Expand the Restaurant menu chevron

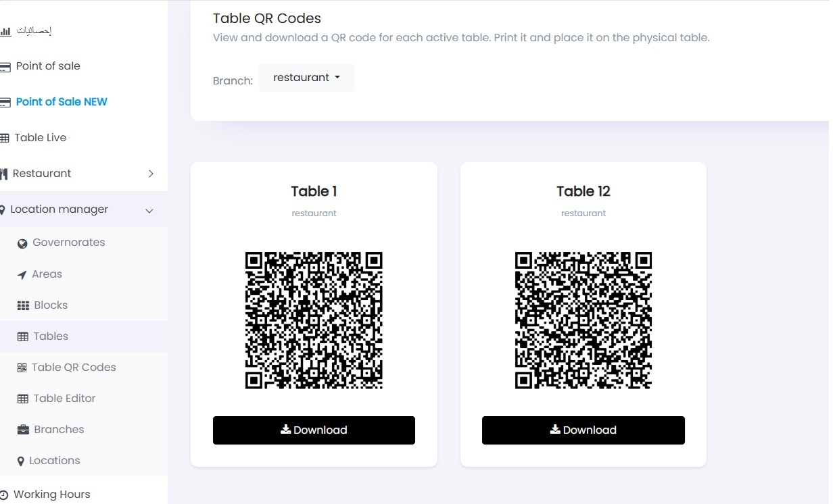151,174
